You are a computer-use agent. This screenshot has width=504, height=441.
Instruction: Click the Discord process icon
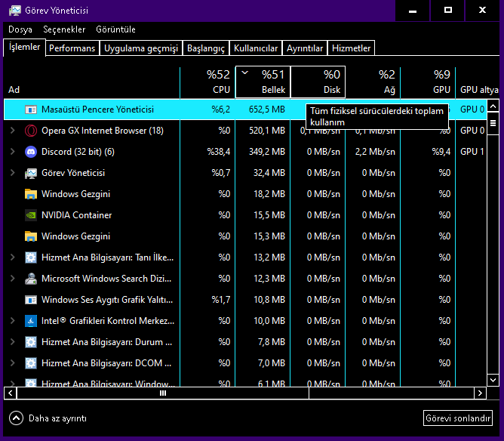(x=31, y=152)
